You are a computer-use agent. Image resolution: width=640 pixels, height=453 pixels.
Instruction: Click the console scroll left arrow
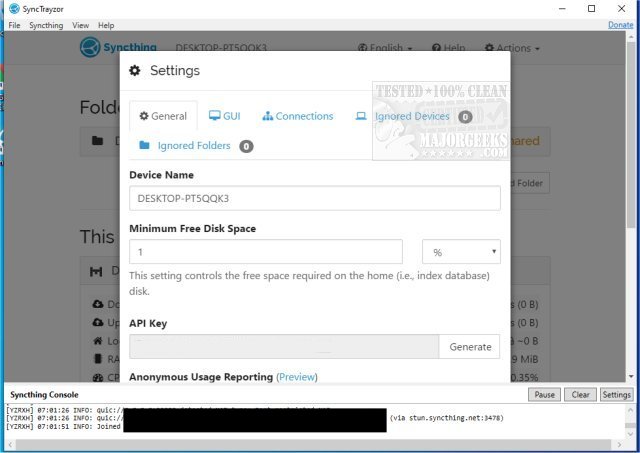tap(10, 445)
